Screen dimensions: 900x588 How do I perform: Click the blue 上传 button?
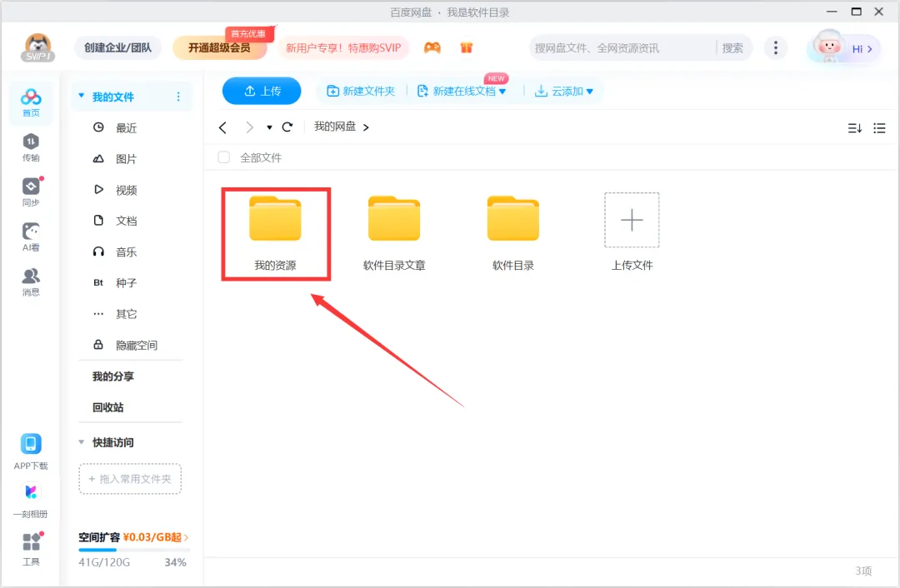(x=262, y=91)
